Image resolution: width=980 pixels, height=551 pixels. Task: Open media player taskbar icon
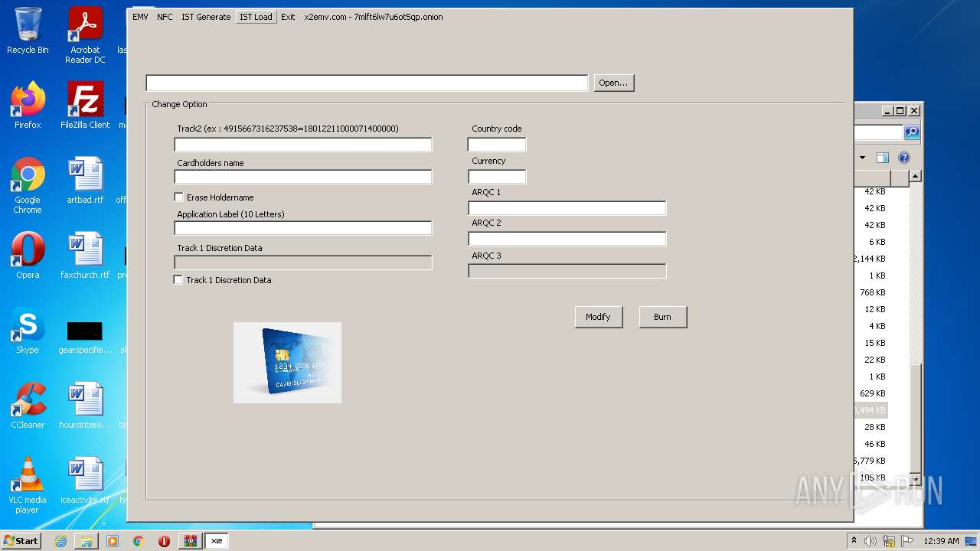pos(113,541)
